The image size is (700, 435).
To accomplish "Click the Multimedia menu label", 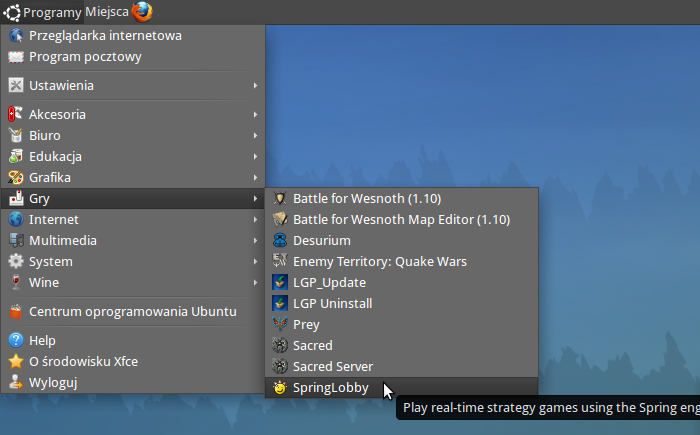I will coord(63,240).
